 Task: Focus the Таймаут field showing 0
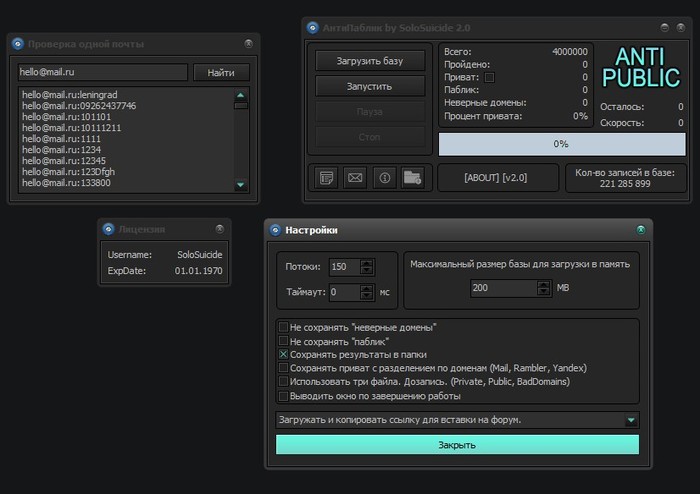coord(345,292)
